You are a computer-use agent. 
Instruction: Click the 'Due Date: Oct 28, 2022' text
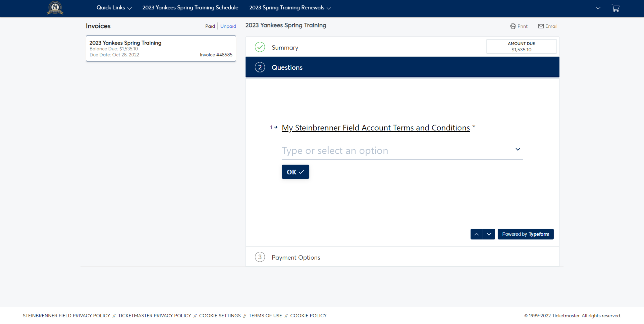[x=114, y=55]
